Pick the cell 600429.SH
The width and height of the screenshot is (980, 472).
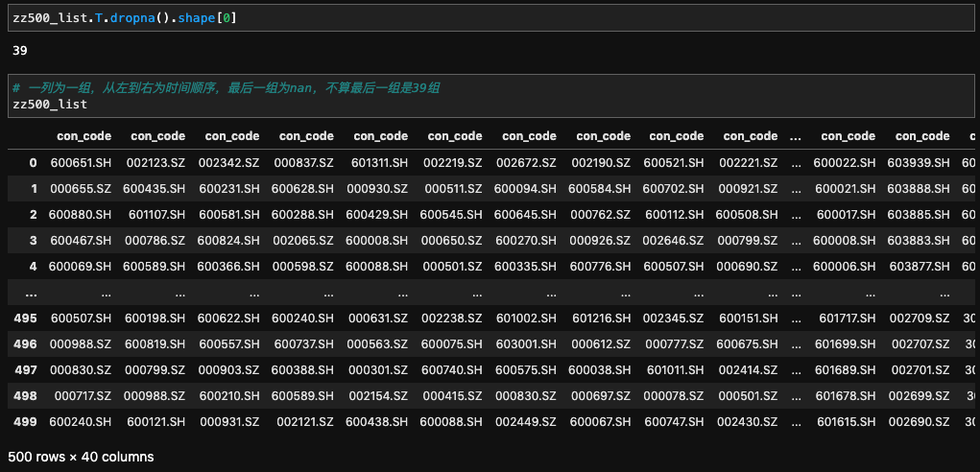click(x=377, y=214)
